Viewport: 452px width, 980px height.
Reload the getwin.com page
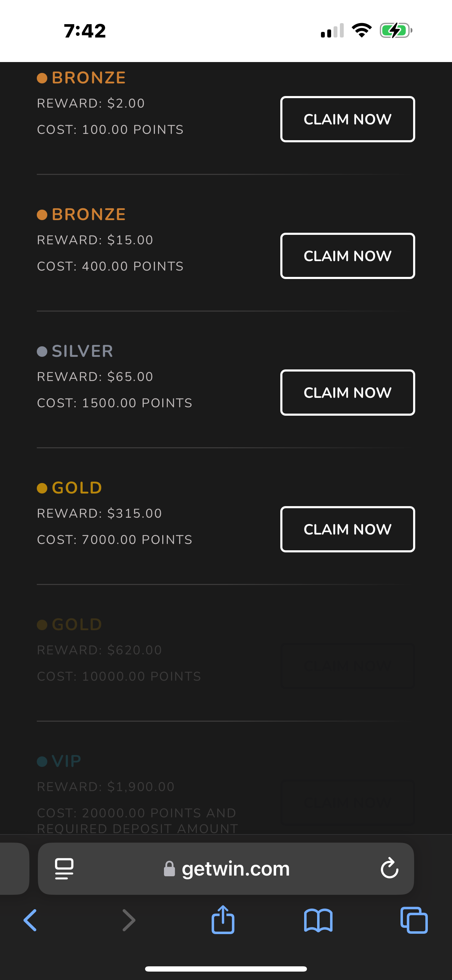[x=389, y=868]
